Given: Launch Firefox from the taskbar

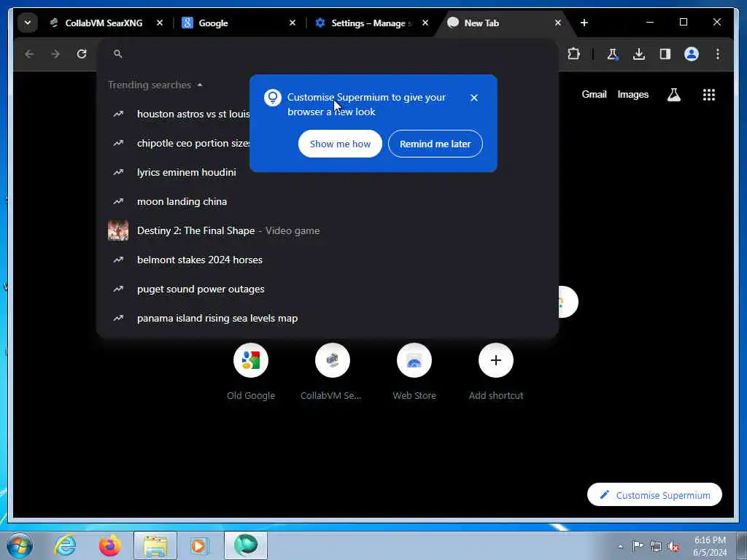Looking at the screenshot, I should 109,545.
